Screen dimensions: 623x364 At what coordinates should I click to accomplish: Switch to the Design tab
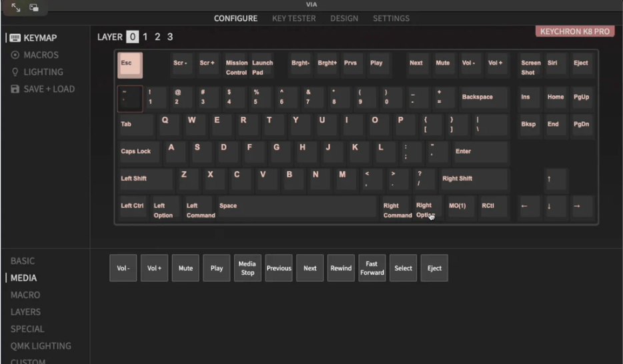[344, 18]
